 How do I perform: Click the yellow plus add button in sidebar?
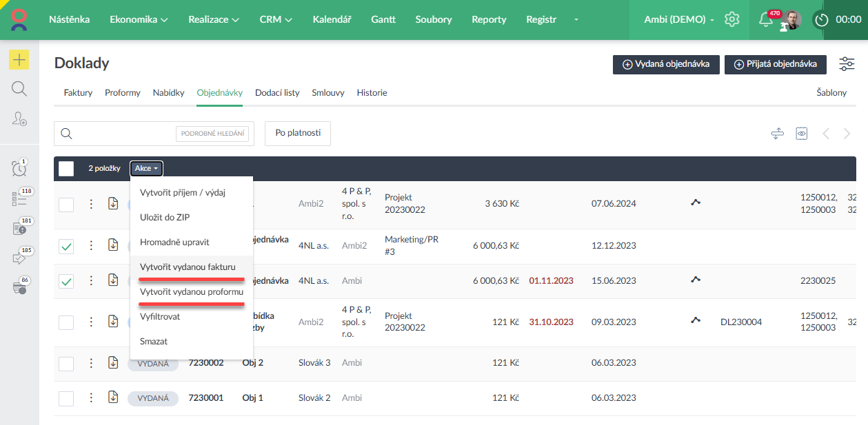click(x=19, y=60)
